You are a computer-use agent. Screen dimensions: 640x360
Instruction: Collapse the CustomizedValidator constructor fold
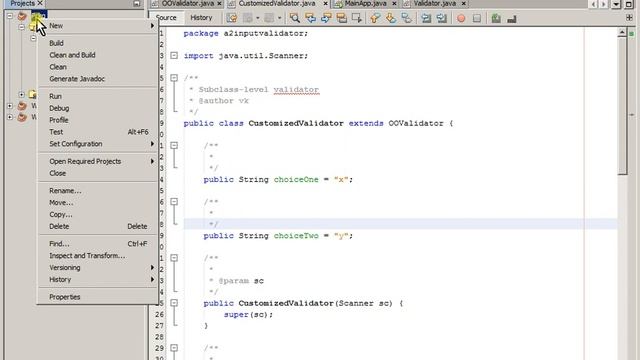[174, 303]
